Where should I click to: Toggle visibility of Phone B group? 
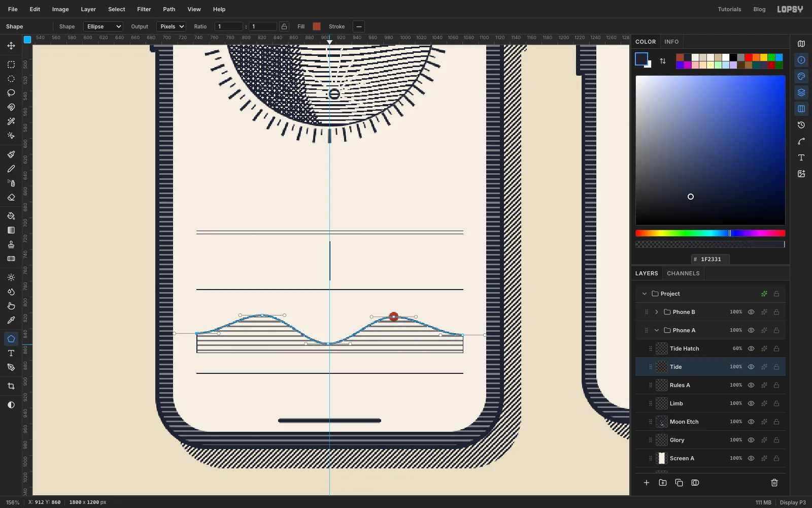click(x=751, y=312)
